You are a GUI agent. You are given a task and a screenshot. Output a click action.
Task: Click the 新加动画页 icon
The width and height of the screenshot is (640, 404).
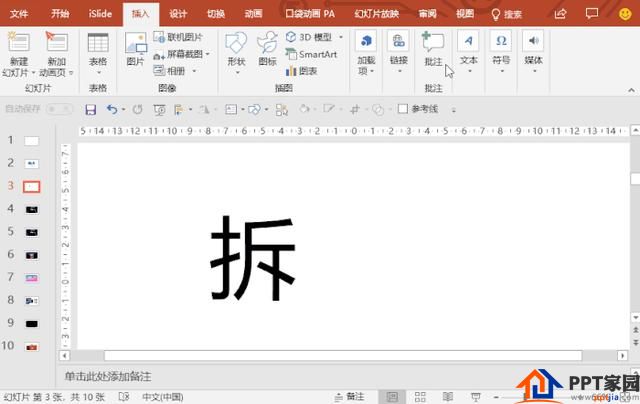tap(56, 42)
